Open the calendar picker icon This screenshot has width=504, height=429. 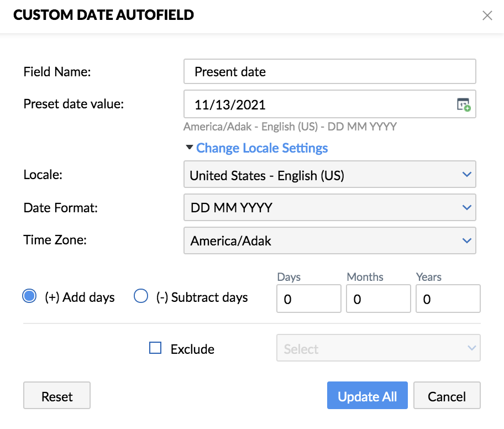coord(463,104)
